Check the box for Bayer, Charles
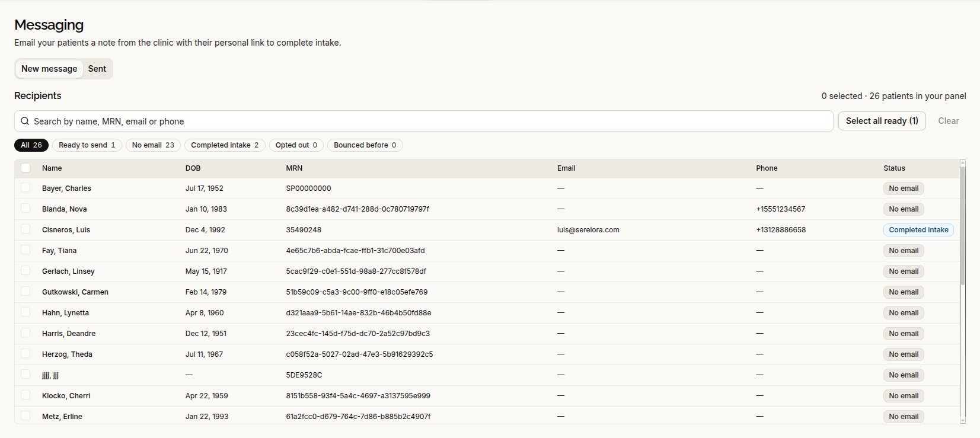This screenshot has height=438, width=980. 25,188
